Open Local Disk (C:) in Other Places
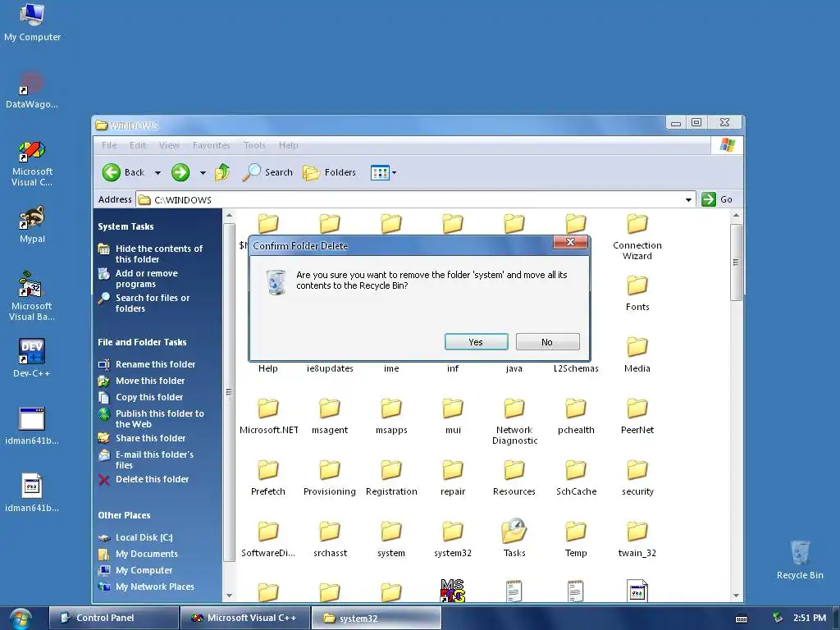 (144, 537)
